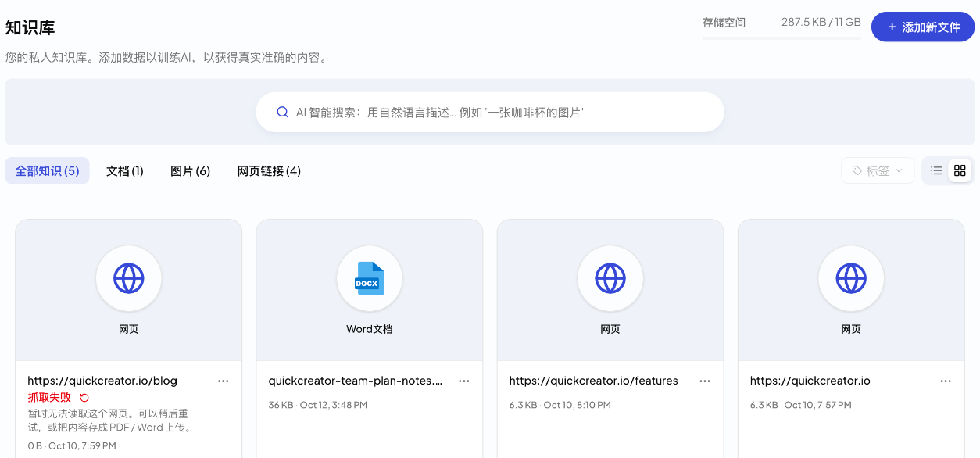
Task: Select the 图片 (6) tab
Action: click(x=191, y=170)
